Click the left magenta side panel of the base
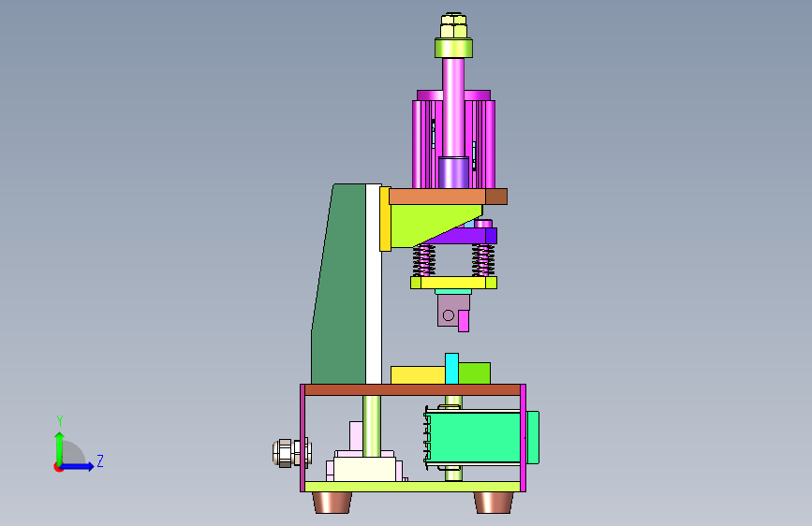Screen dimensions: 812x526 click(x=303, y=438)
